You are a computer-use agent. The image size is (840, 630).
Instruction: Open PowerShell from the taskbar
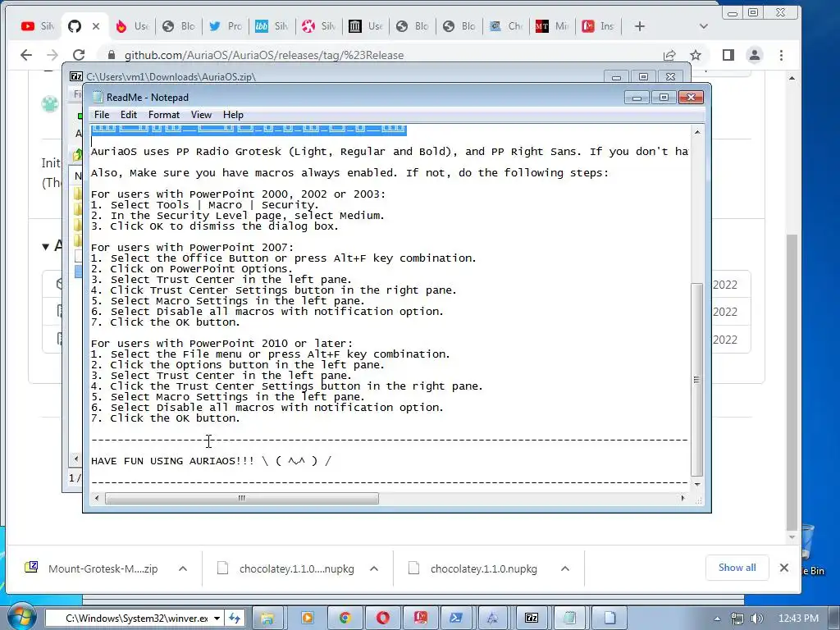[x=456, y=619]
